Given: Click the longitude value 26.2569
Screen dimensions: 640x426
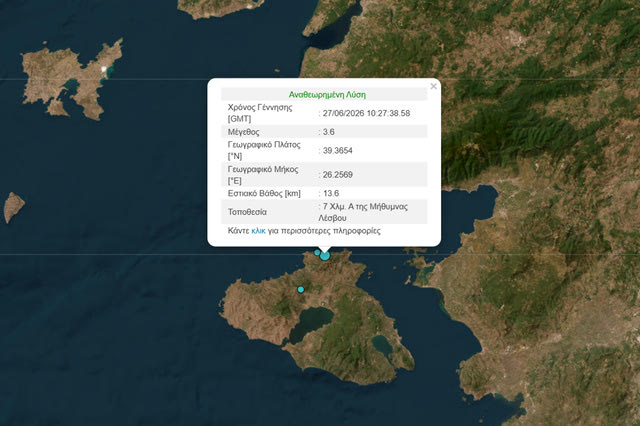Looking at the screenshot, I should coord(338,175).
